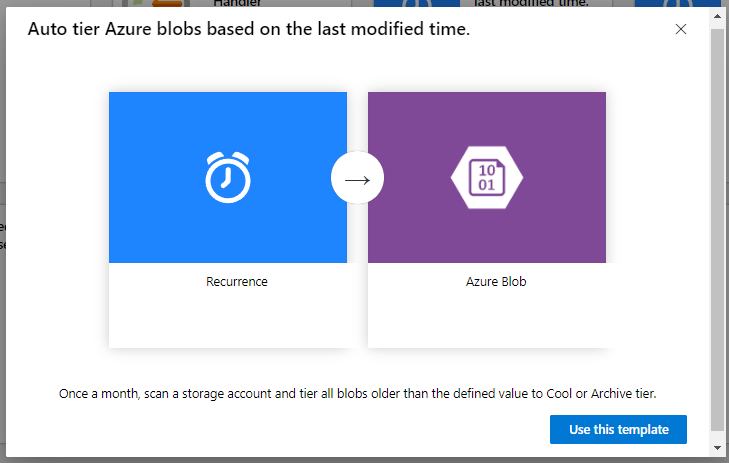Image resolution: width=729 pixels, height=463 pixels.
Task: Click the dialog scrollbar down arrow
Action: point(717,448)
